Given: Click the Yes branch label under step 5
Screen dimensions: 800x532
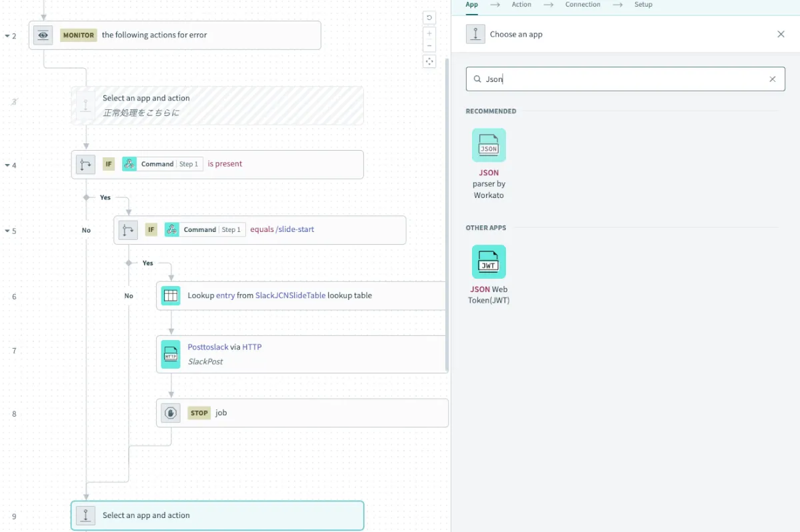Looking at the screenshot, I should click(148, 263).
